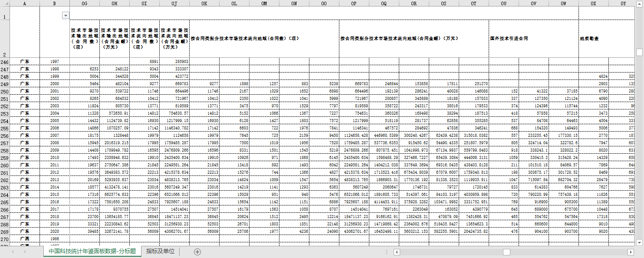Select column OX header
Screen dimensions: 644x258
593,3
